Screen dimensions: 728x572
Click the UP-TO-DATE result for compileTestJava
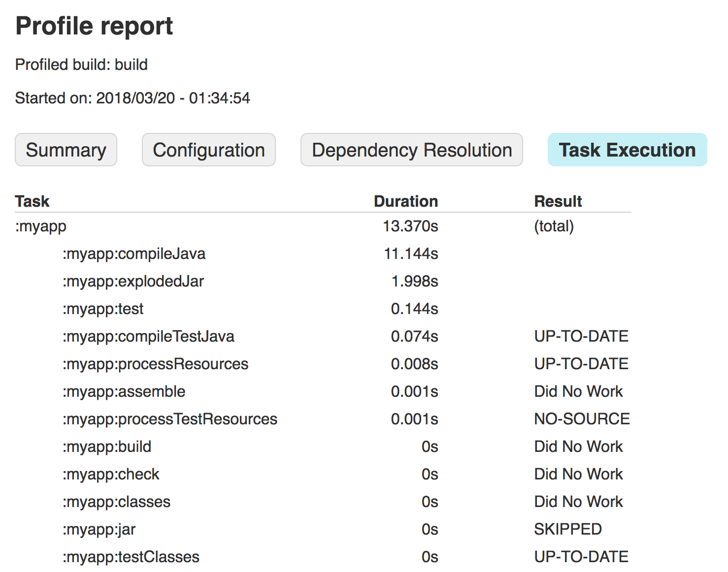coord(582,336)
